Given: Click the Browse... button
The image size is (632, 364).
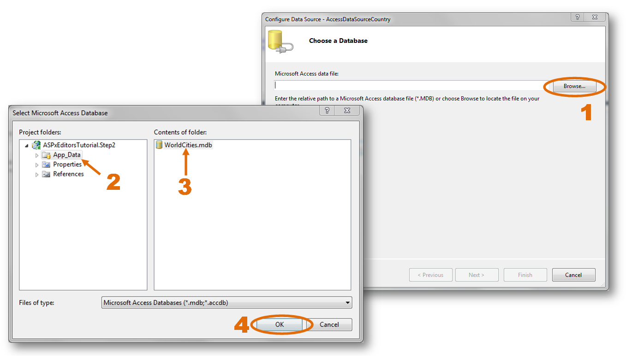Looking at the screenshot, I should [x=574, y=86].
